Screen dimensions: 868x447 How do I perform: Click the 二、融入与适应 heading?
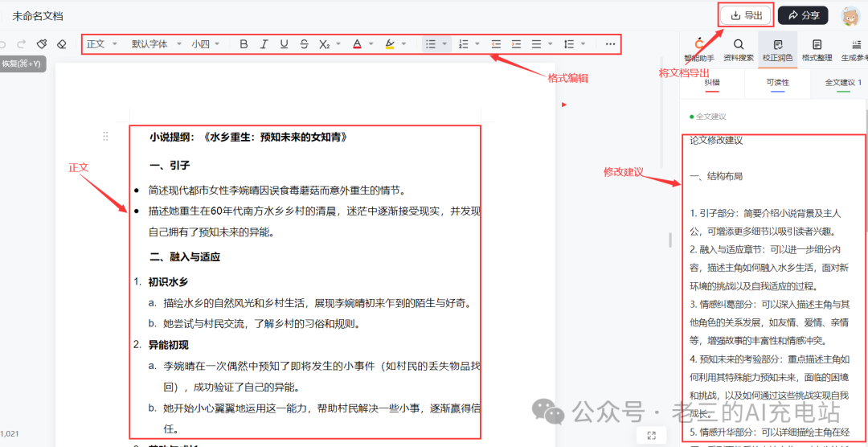point(184,257)
